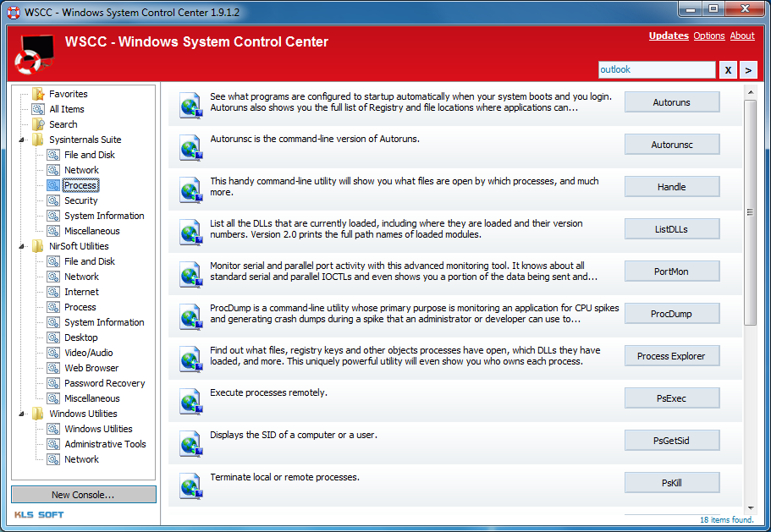Click the KLS SOFT logo
Image resolution: width=771 pixels, height=532 pixels.
[x=39, y=515]
